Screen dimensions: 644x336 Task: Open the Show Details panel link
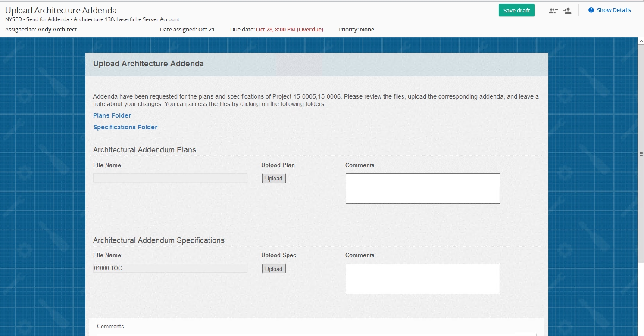tap(613, 10)
